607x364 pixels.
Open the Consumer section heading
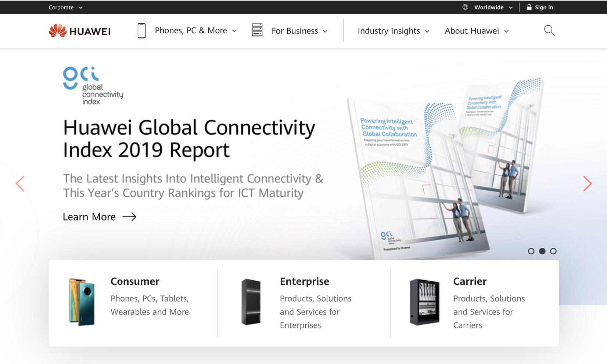[135, 281]
